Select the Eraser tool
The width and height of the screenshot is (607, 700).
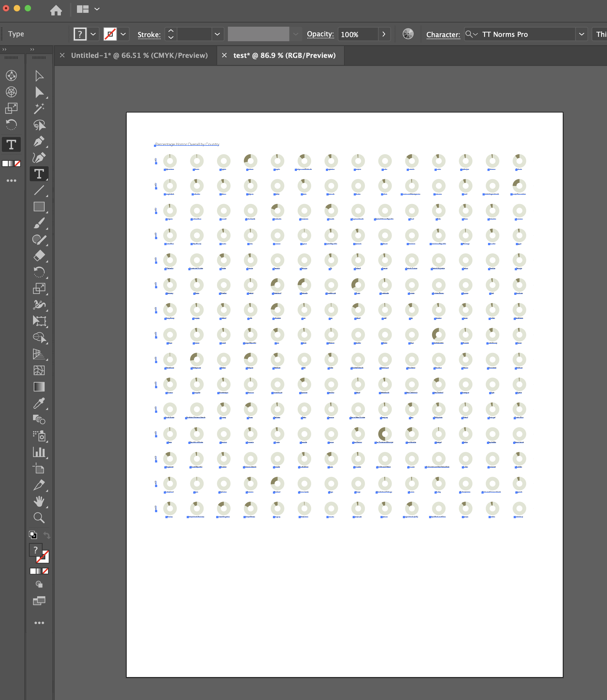tap(39, 256)
